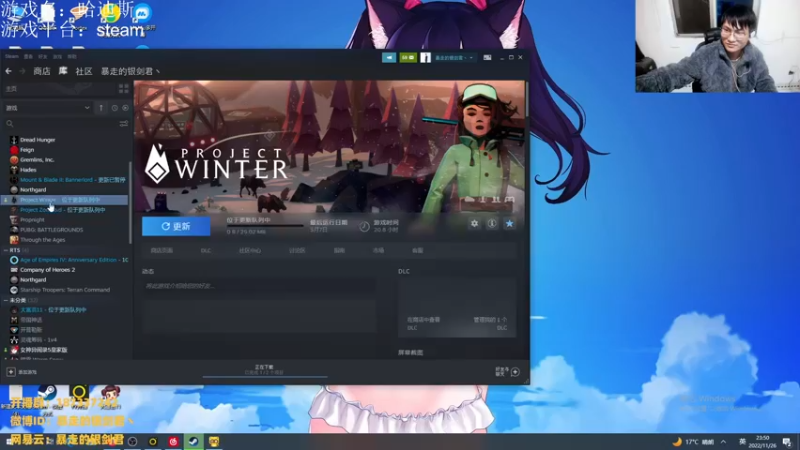Go back with the Steam back arrow

coord(8,71)
